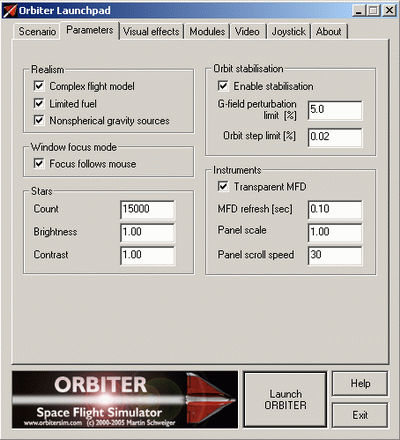Screen dimensions: 400x440
Task: Go to the Video tab
Action: (x=247, y=32)
